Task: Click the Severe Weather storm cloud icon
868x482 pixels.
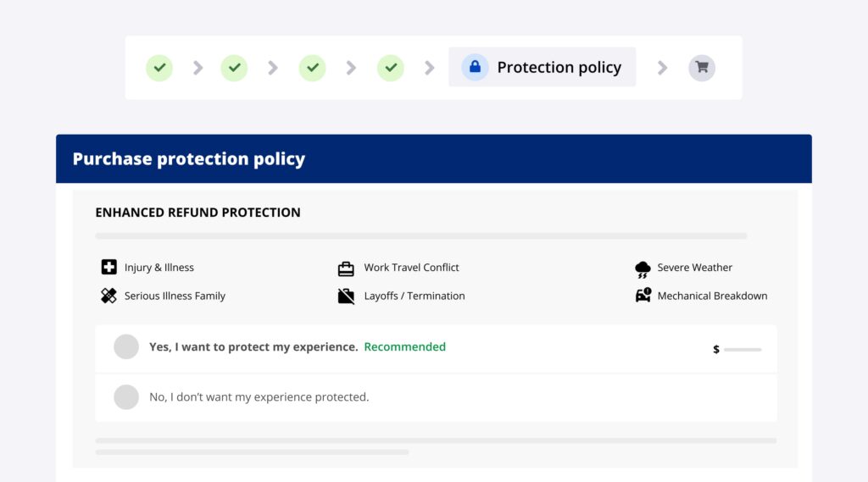Action: (x=643, y=269)
